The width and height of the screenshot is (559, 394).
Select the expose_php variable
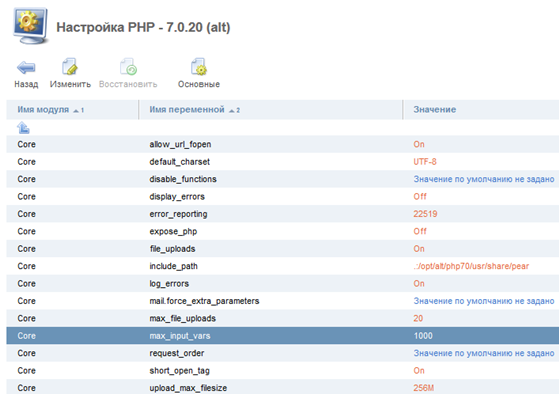click(173, 231)
